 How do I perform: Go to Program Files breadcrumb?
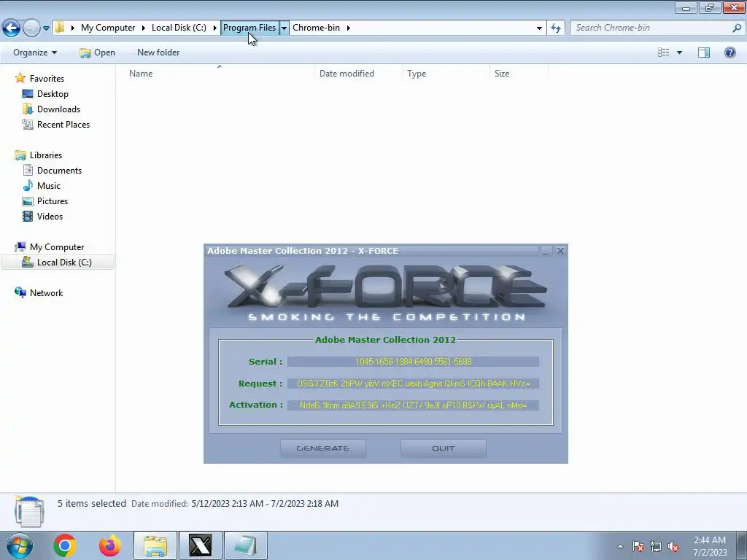(249, 28)
